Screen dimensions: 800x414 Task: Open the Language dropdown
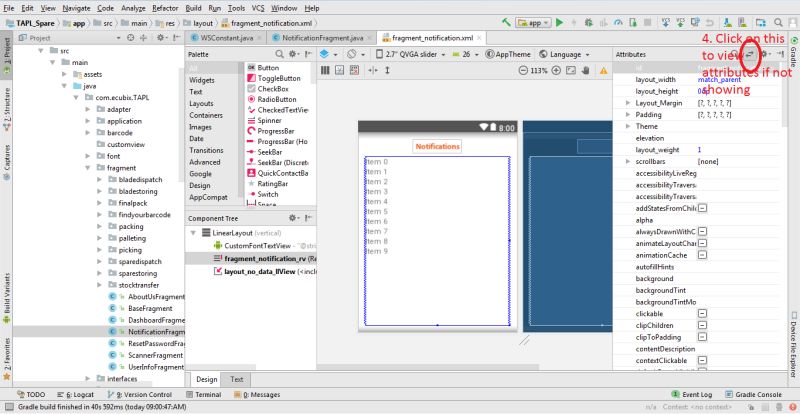click(564, 55)
